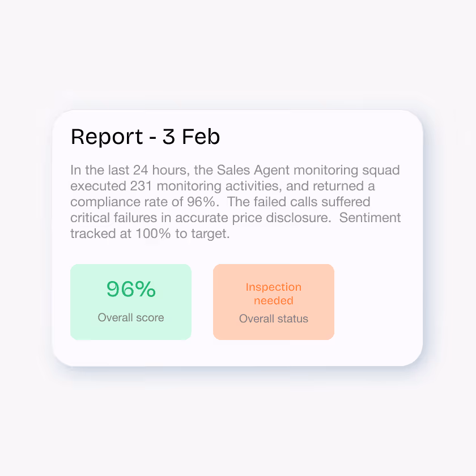Select the large green 96% value
The width and height of the screenshot is (476, 476).
point(131,288)
